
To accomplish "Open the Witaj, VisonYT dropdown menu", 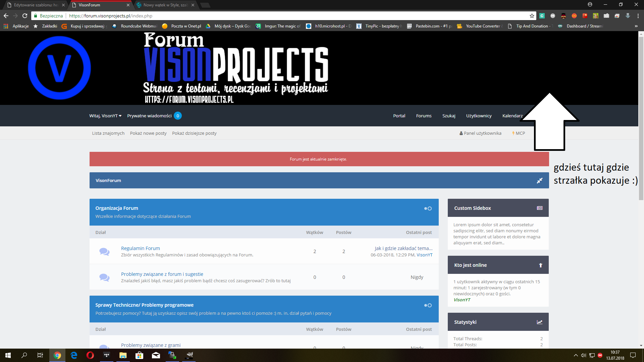I will 105,116.
